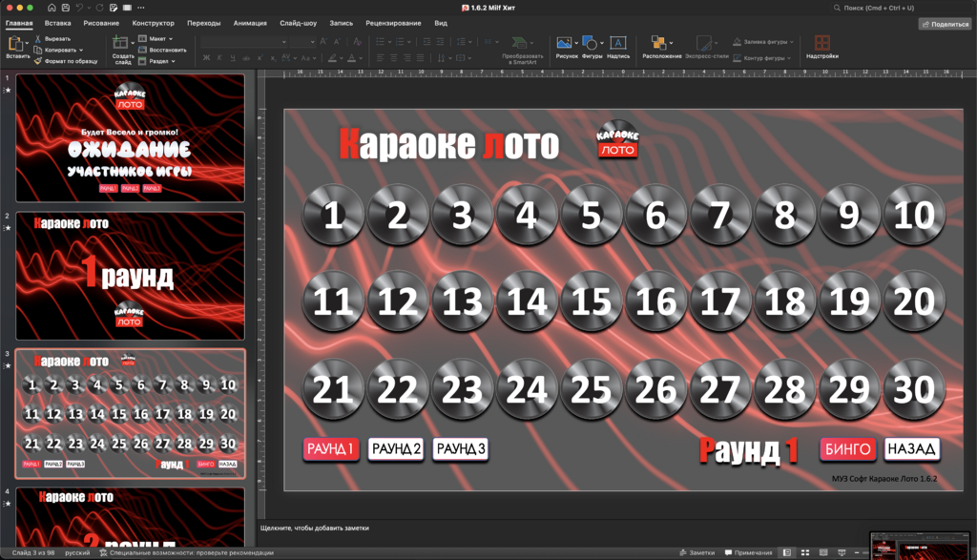Click the accessibility check status icon
The height and width of the screenshot is (560, 977).
point(103,552)
